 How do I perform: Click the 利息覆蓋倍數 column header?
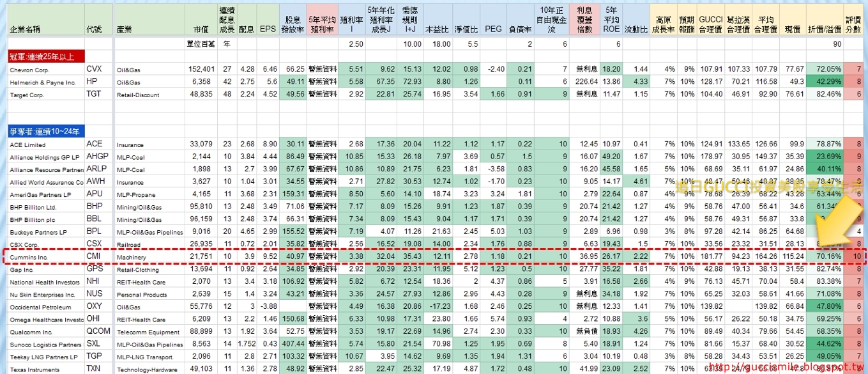[x=584, y=20]
